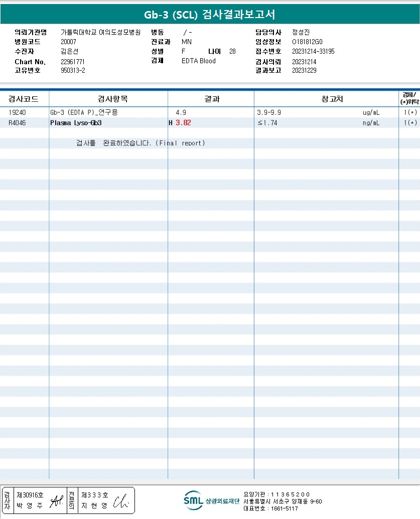This screenshot has width=420, height=519.
Task: Select the red result value 3.82
Action: [x=183, y=123]
